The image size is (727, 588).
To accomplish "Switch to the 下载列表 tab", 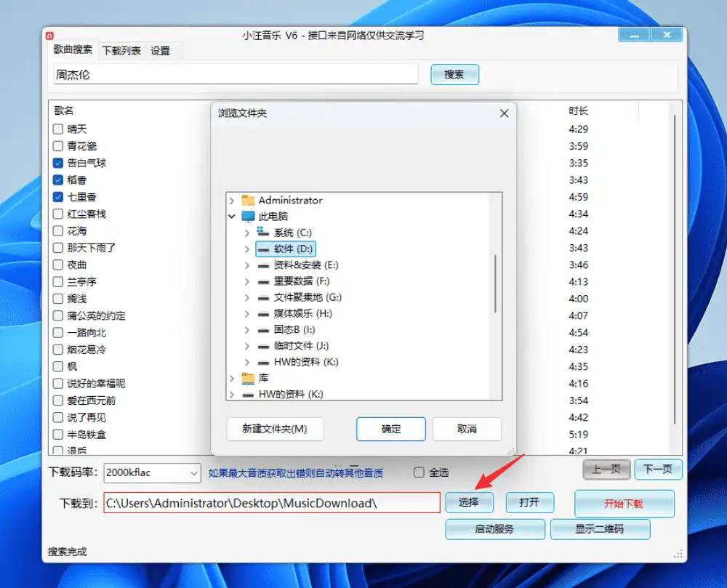I will [x=121, y=50].
